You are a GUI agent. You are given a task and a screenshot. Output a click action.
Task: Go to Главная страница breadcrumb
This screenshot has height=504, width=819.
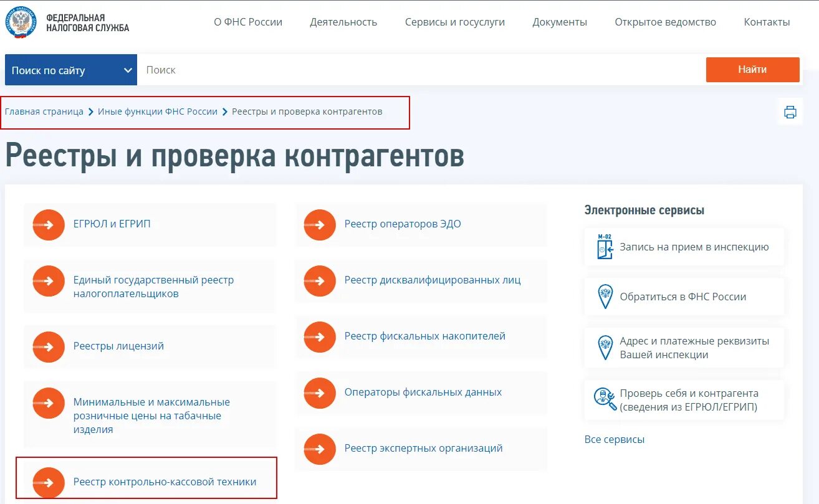[x=44, y=112]
